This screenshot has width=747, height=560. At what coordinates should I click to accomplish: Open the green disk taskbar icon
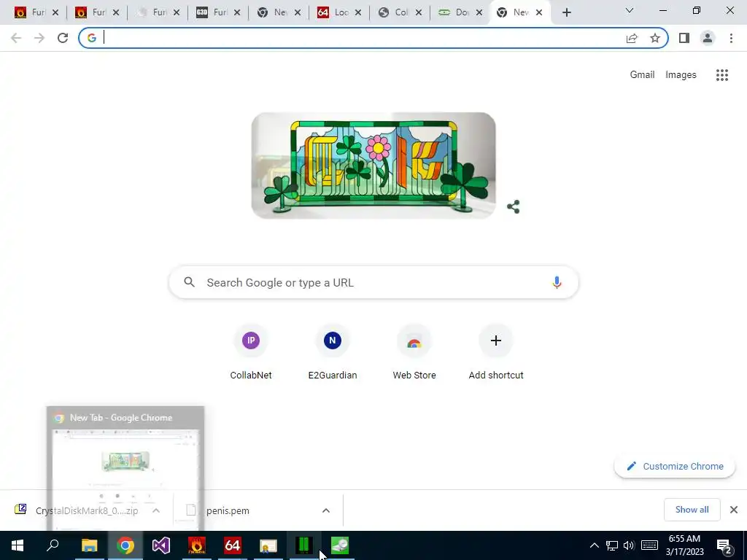click(x=340, y=545)
